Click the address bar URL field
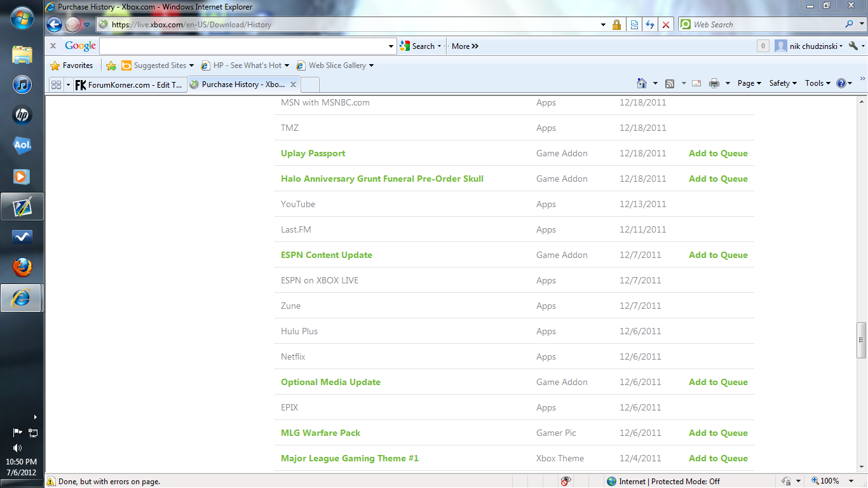The image size is (868, 488). coord(348,25)
